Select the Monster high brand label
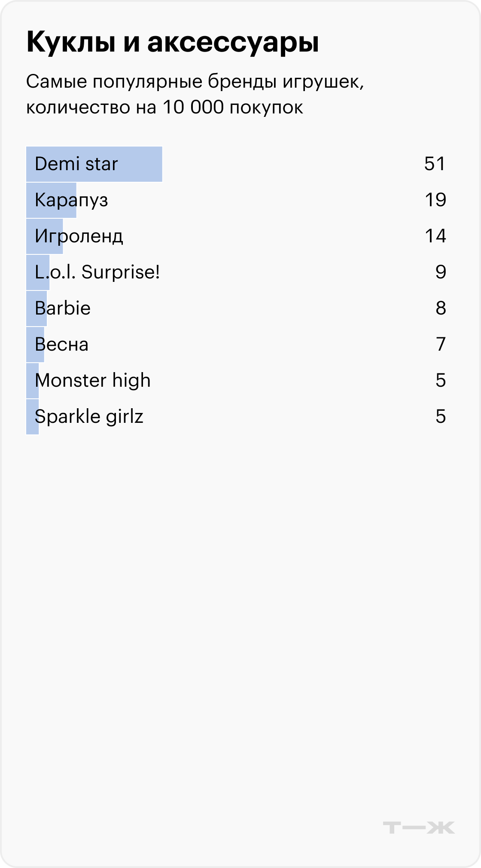Screen dimensions: 481x868 pyautogui.click(x=93, y=381)
